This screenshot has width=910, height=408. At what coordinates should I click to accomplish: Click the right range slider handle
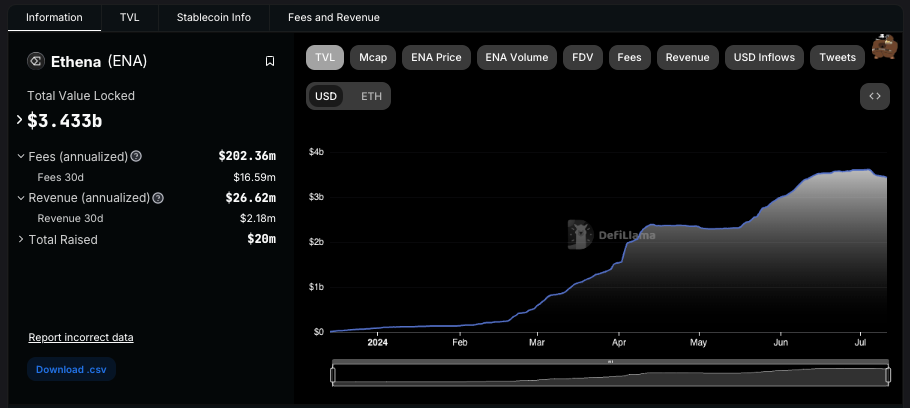[x=889, y=375]
